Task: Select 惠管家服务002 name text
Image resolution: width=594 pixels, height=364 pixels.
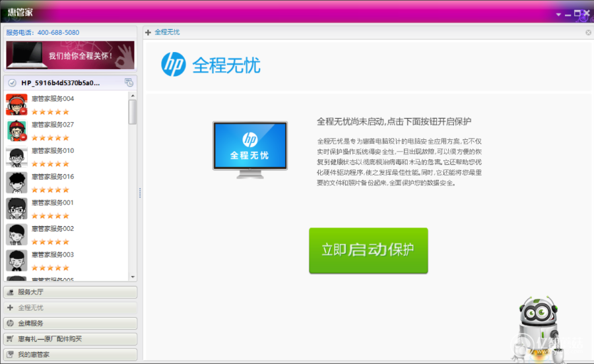Action: 53,229
